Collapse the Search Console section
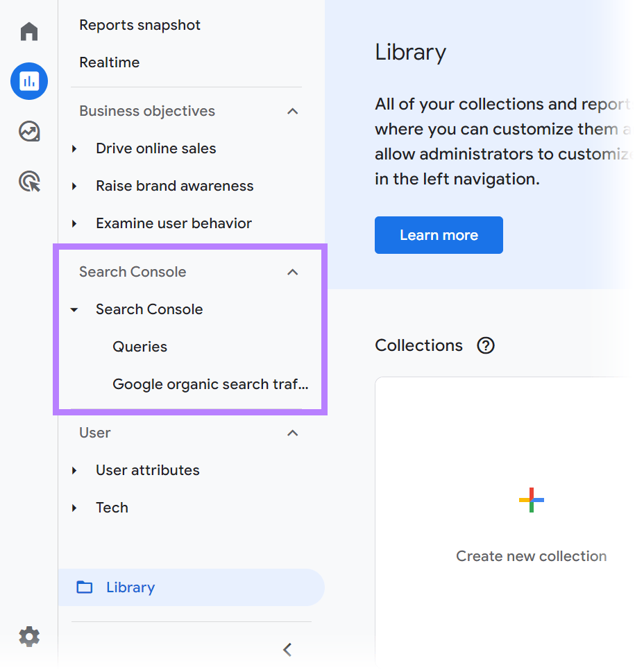Viewport: 635px width, 672px height. pos(292,272)
